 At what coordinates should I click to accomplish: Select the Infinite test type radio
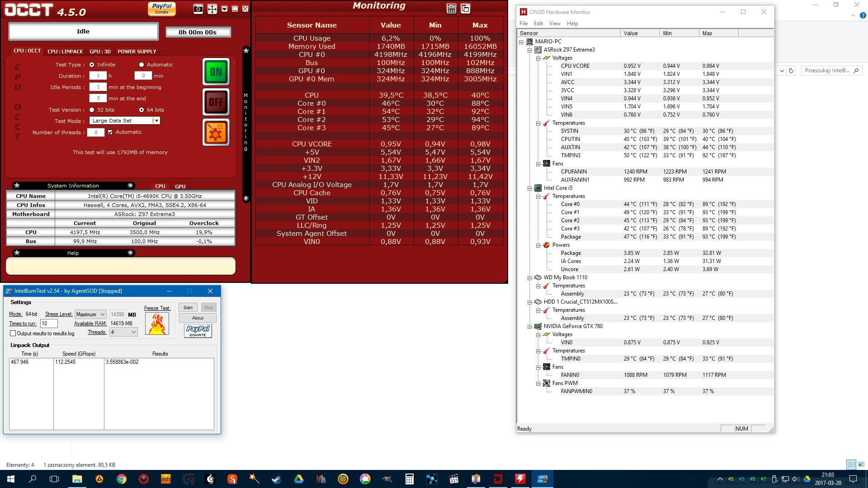click(92, 65)
